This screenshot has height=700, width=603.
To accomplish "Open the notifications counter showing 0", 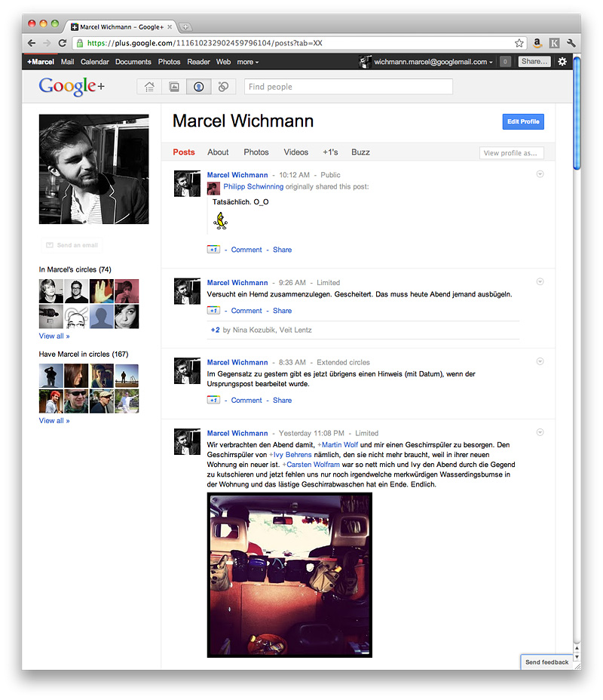I will coord(505,62).
